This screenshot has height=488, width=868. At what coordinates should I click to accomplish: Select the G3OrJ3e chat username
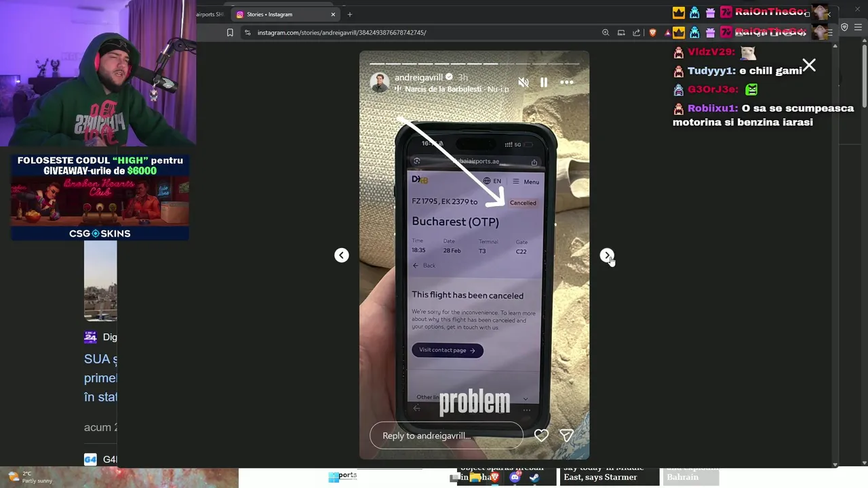pos(712,89)
